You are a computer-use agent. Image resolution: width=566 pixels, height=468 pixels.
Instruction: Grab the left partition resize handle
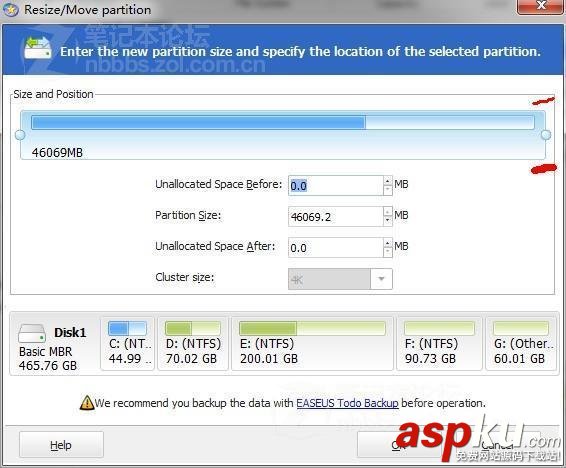pos(20,135)
